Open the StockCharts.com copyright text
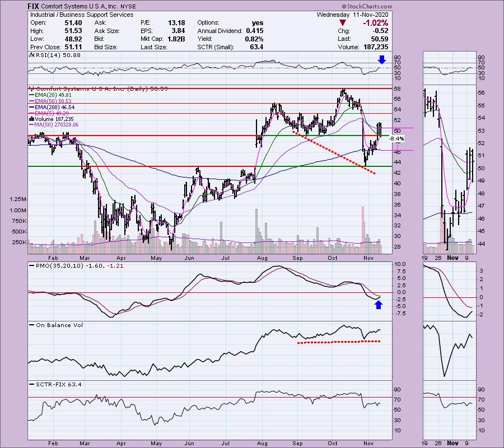The width and height of the screenshot is (504, 448). pyautogui.click(x=367, y=6)
